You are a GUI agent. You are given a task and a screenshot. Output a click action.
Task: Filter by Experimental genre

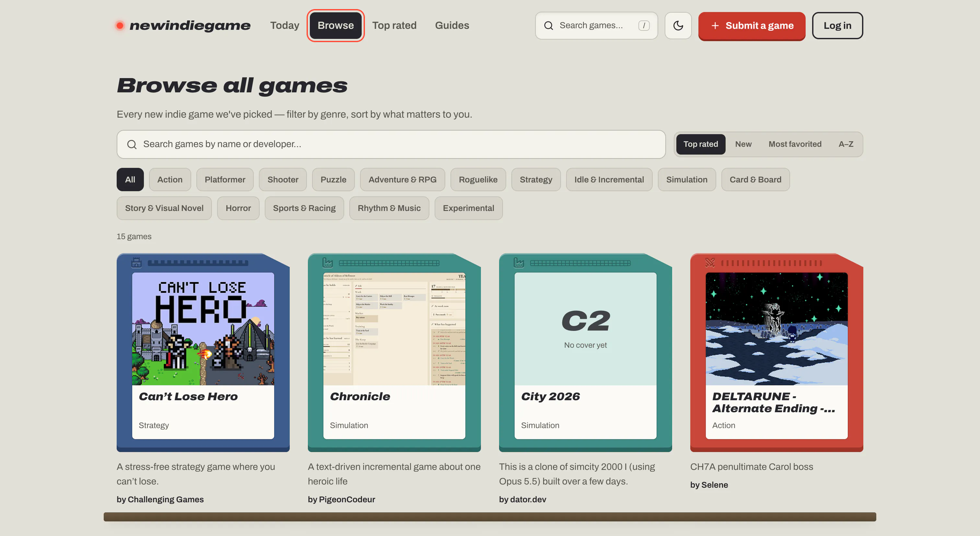tap(468, 208)
